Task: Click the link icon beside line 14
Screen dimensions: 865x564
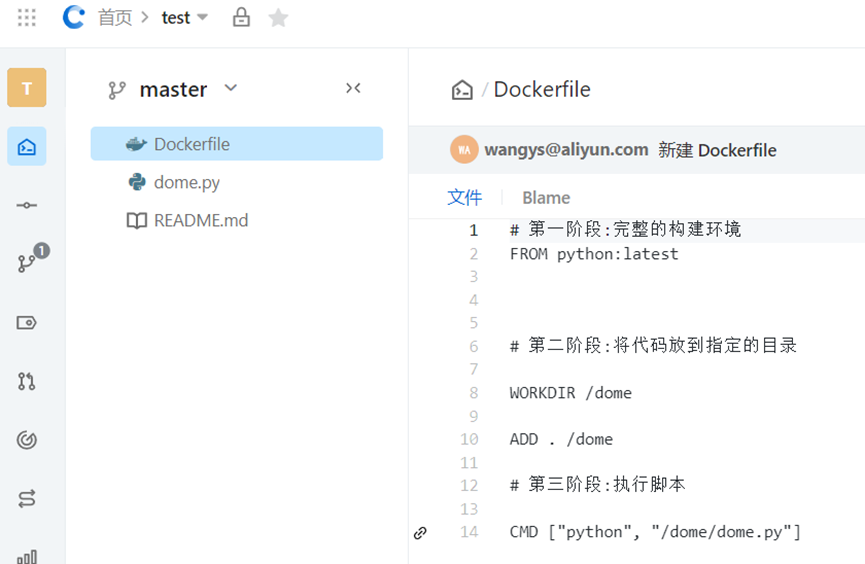Action: click(420, 533)
